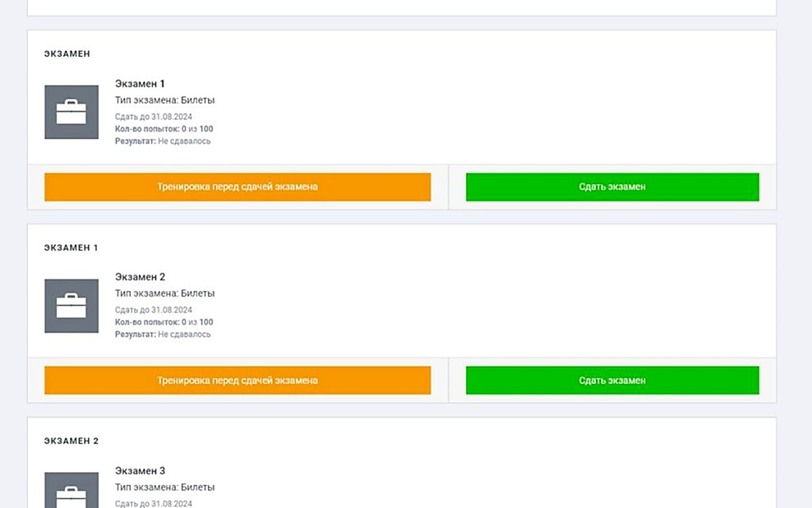Screen dimensions: 812x508
Task: Click the Результат: Не сдавалось line under Экзамен 1
Action: click(x=163, y=141)
